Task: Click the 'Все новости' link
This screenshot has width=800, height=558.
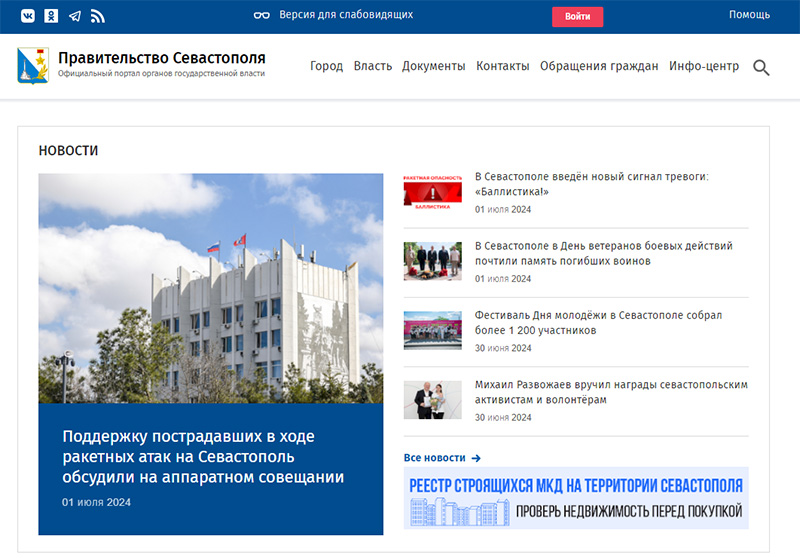Action: pos(435,458)
